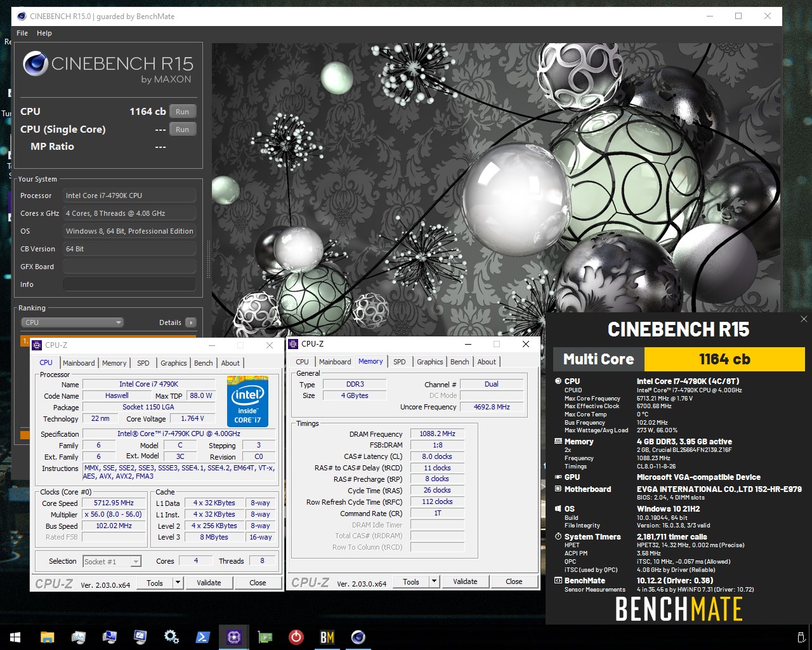Select the Uncore Frequency 4692.8 MHz value

492,407
